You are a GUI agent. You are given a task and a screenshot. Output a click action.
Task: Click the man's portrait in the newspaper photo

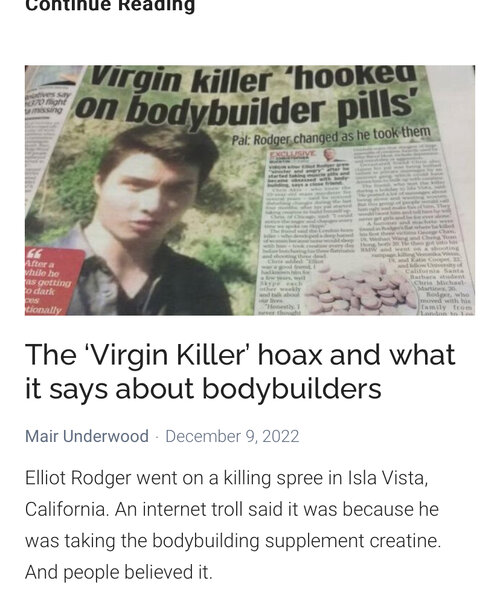(x=150, y=222)
